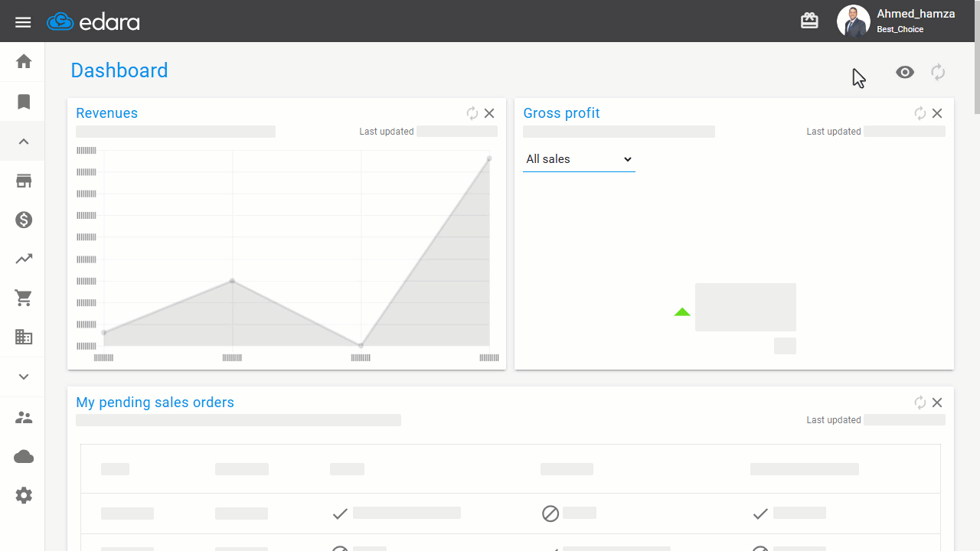Collapse the sidebar section with up chevron
Image resolution: width=980 pixels, height=551 pixels.
point(24,142)
